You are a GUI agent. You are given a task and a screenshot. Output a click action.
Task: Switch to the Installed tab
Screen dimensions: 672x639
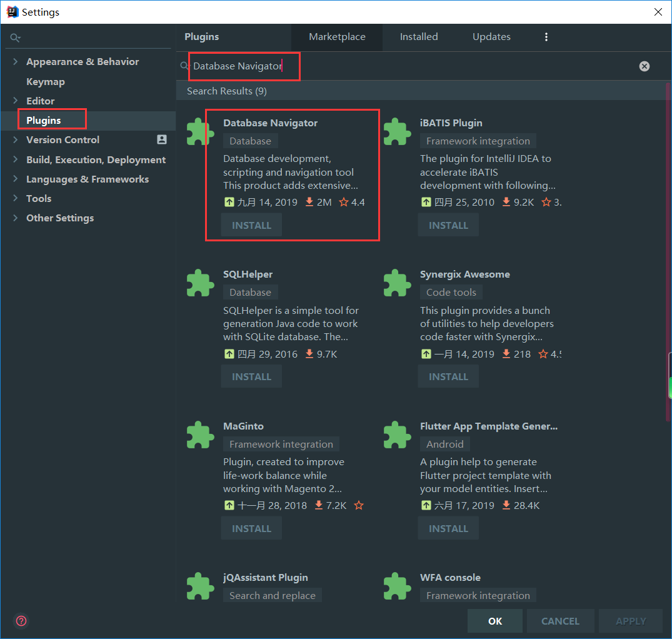pyautogui.click(x=419, y=37)
